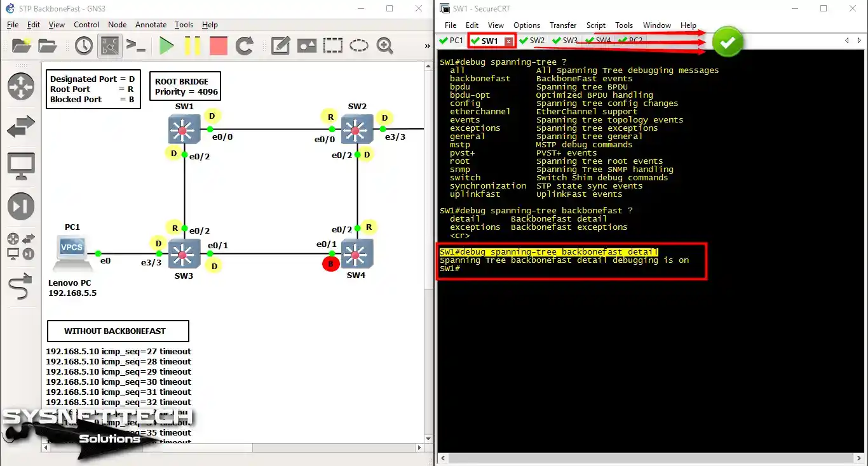This screenshot has width=868, height=466.
Task: Switch to the SW2 session tab
Action: [532, 41]
